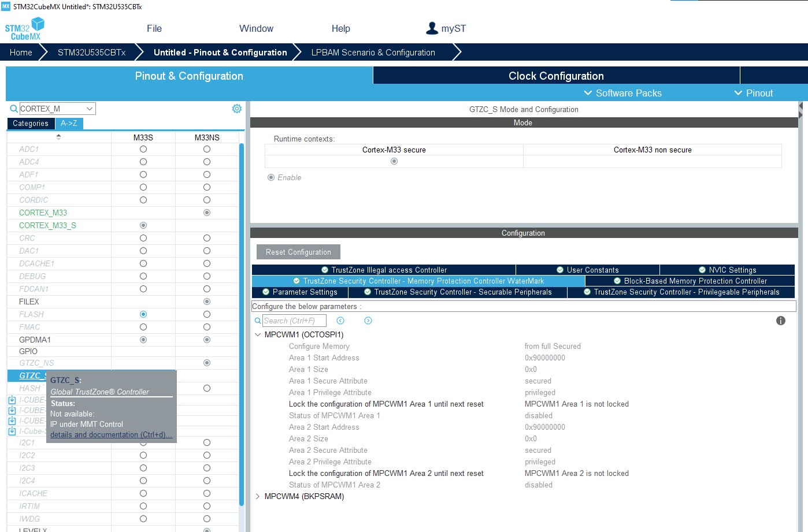Click the download icon beside the I-Cube- row
The height and width of the screenshot is (532, 808).
point(12,431)
